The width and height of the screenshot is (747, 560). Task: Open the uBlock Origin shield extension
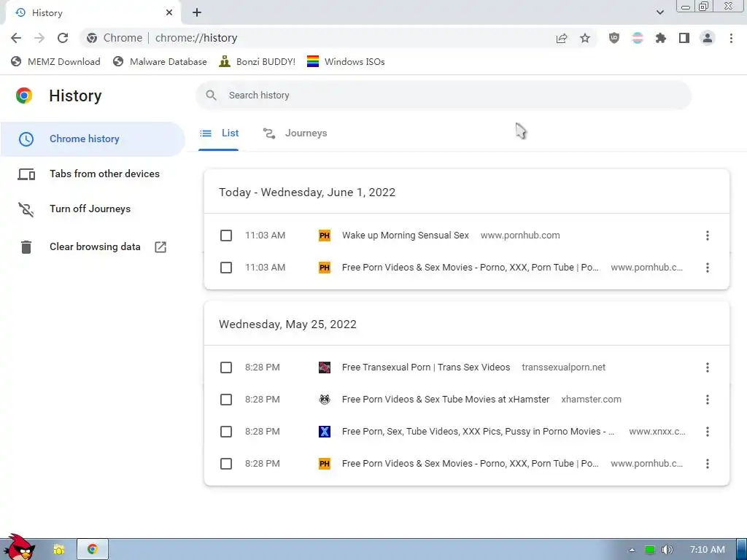tap(614, 38)
